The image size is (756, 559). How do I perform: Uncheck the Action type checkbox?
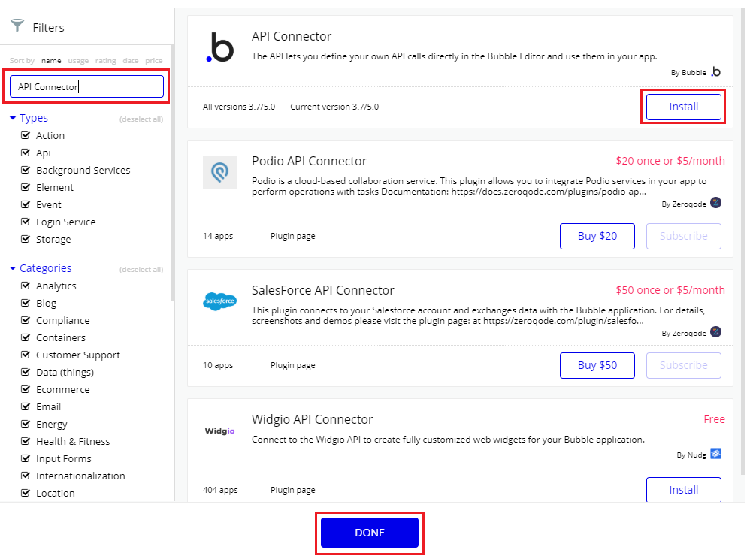[x=26, y=135]
